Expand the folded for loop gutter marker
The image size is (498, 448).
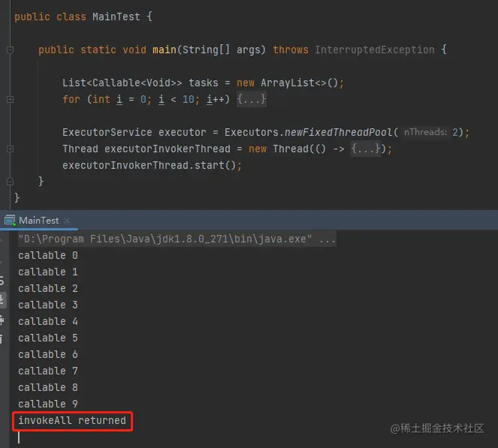tap(10, 99)
